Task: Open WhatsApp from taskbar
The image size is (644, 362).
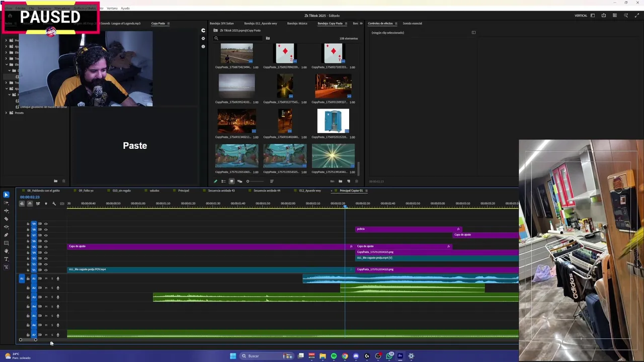Action: pos(389,356)
